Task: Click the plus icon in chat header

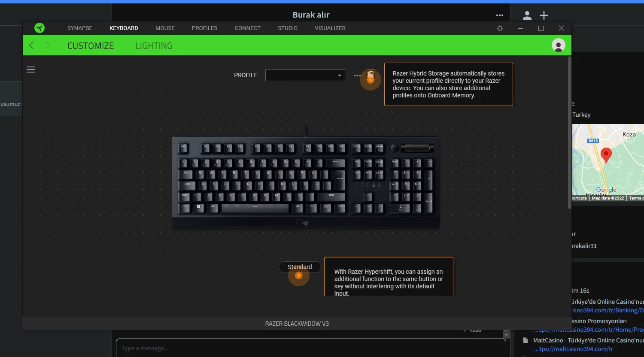Action: point(544,15)
